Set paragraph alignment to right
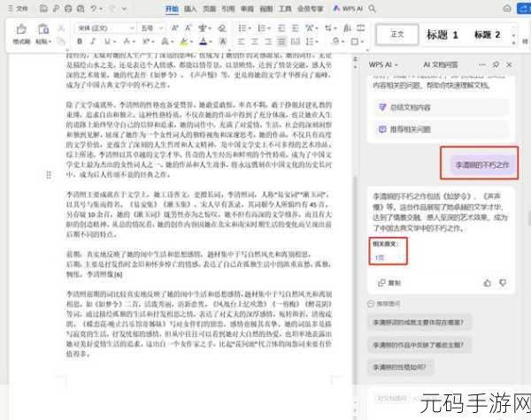Screen dimensions: 531x420 tap(268, 42)
